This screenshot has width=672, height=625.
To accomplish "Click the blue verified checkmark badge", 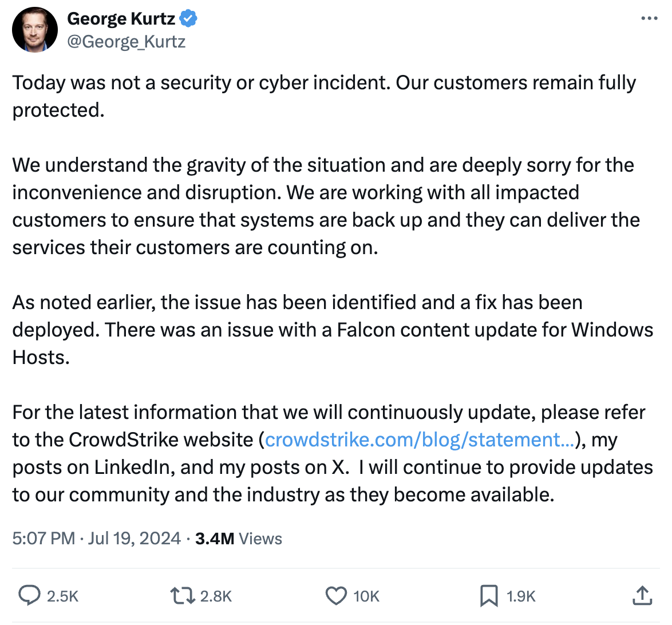I will 188,19.
